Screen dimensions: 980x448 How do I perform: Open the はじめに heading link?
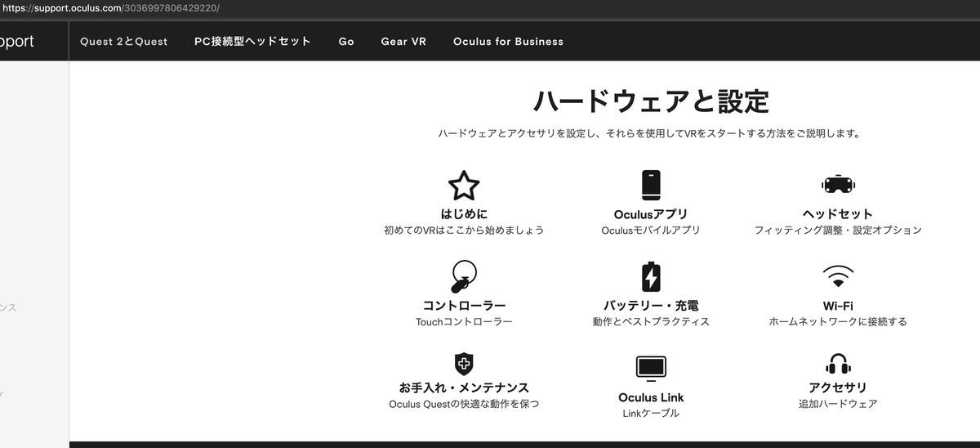pyautogui.click(x=464, y=214)
